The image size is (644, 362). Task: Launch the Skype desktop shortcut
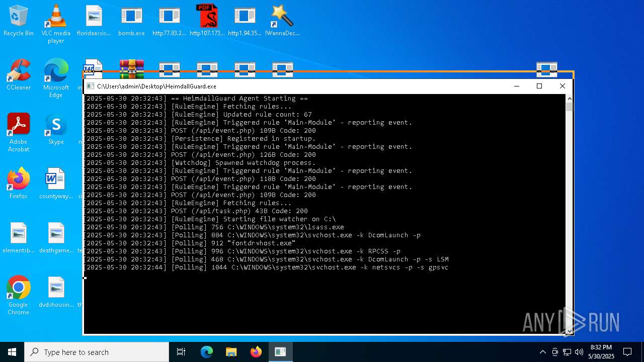(56, 129)
